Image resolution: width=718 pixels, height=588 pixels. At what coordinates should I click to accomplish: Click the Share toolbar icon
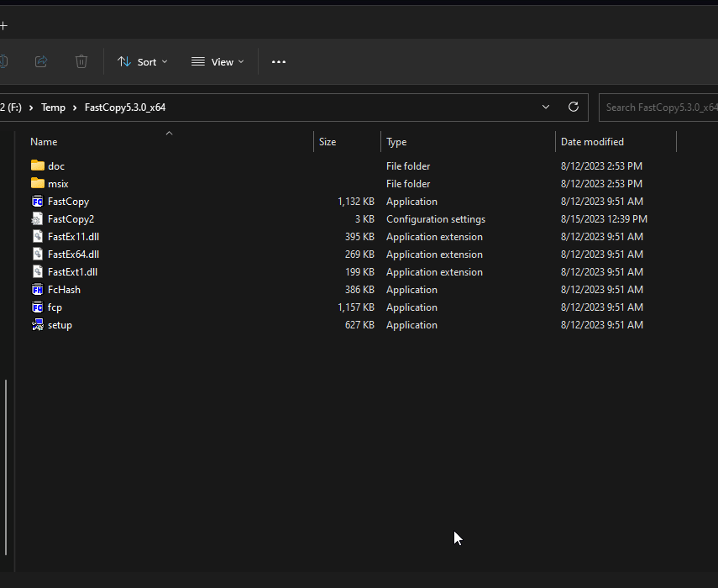coord(41,61)
